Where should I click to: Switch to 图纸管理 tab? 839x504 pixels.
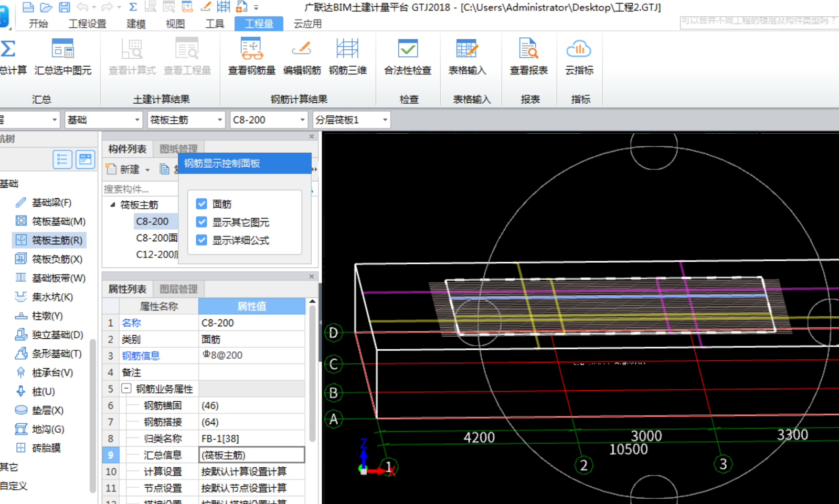point(178,149)
